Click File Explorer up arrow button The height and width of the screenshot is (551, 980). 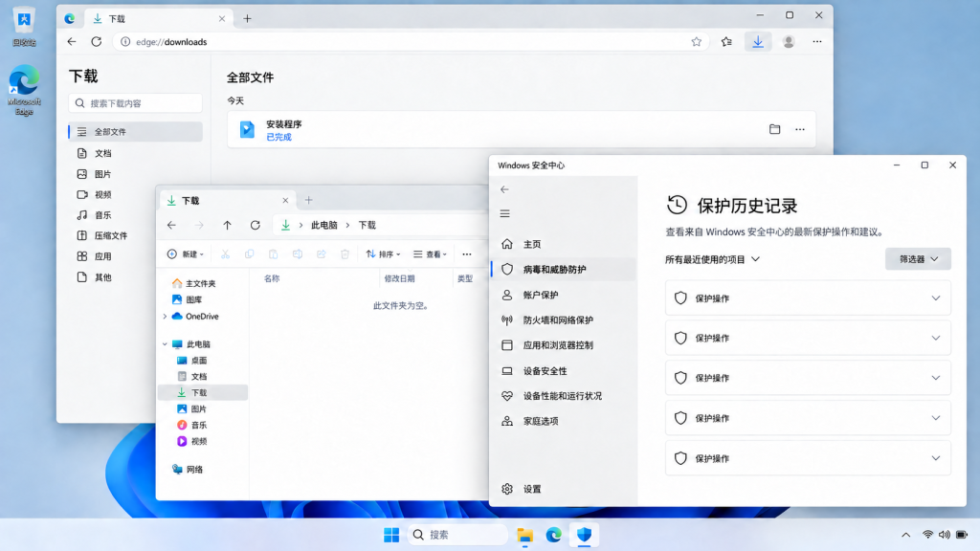[x=228, y=225]
